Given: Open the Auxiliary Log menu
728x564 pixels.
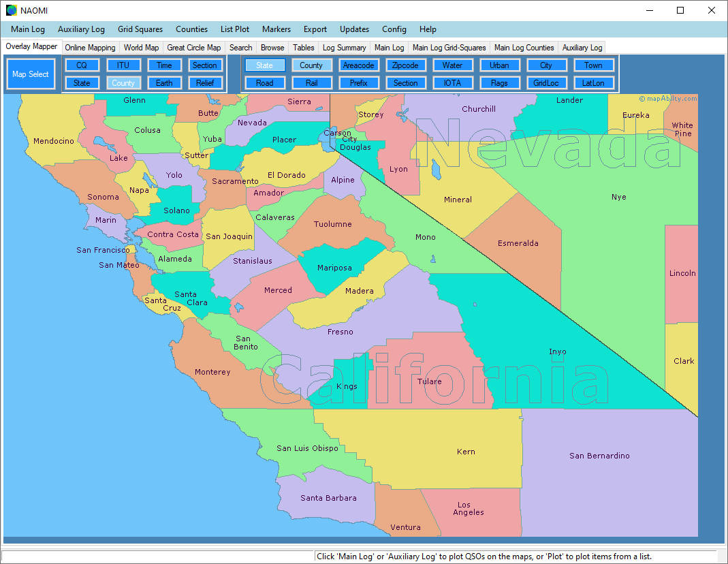Looking at the screenshot, I should pyautogui.click(x=81, y=29).
